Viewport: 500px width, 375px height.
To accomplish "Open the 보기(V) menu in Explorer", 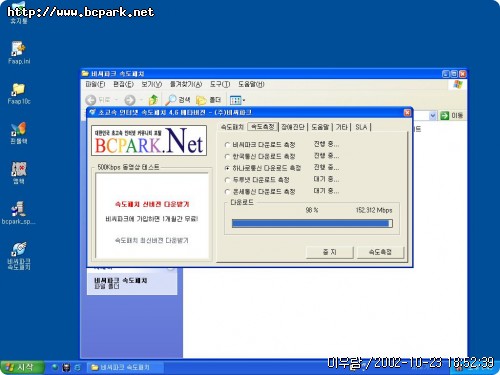I will 152,84.
